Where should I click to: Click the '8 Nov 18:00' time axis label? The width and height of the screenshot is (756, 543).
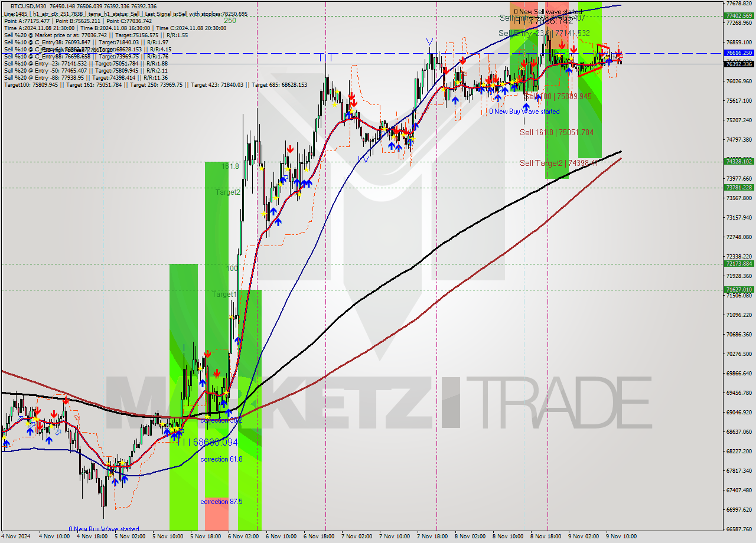546,537
